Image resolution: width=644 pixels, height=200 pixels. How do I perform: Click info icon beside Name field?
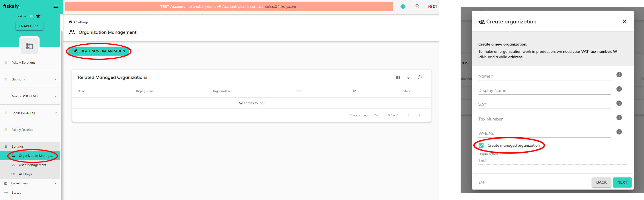(x=619, y=74)
